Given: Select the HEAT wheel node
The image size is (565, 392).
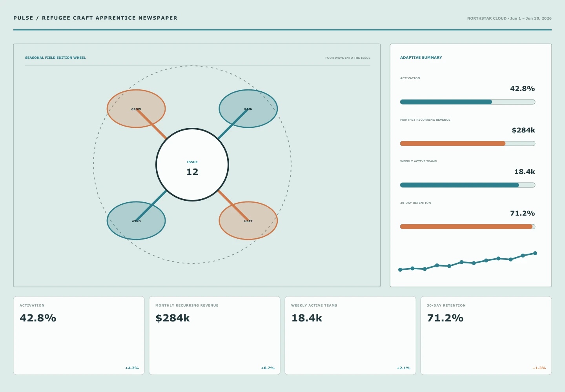Looking at the screenshot, I should (x=248, y=221).
